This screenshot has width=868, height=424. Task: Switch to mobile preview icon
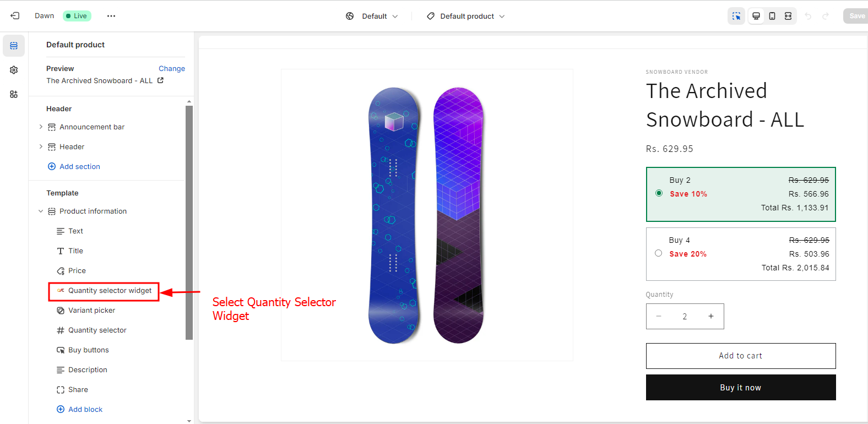[x=772, y=16]
